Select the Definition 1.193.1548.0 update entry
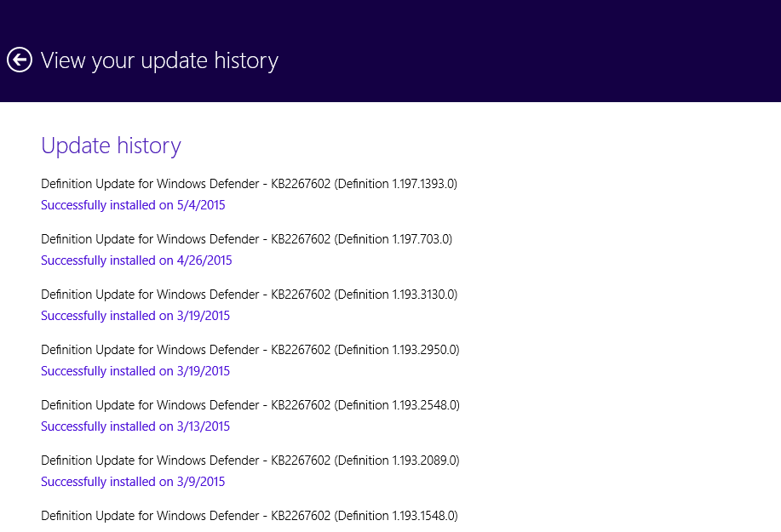This screenshot has width=781, height=532. (249, 515)
